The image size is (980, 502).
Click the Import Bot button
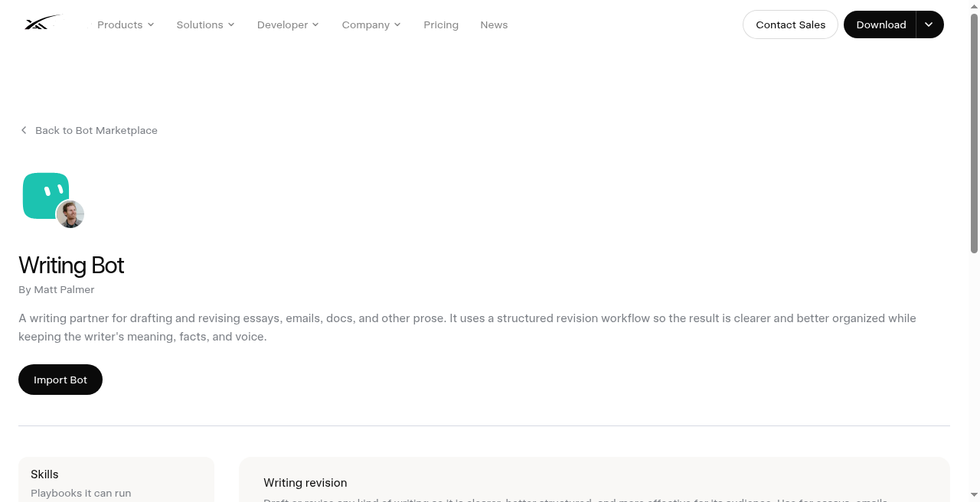tap(60, 380)
